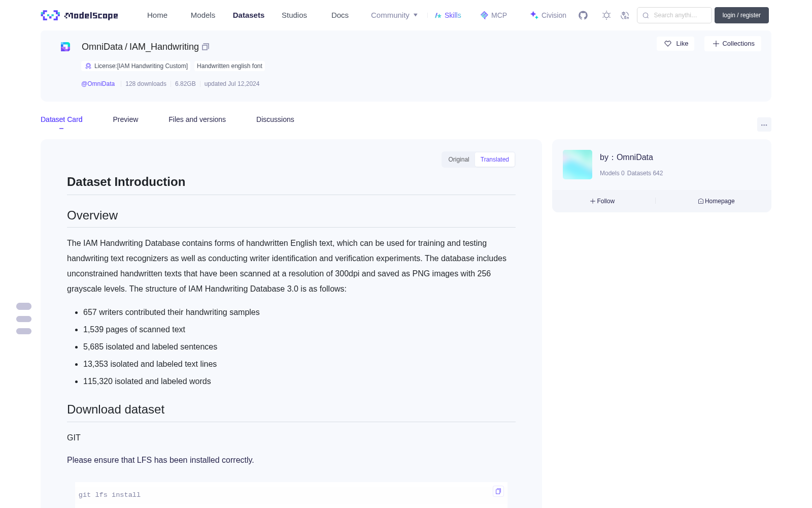The image size is (812, 508).
Task: Visit the @OmniData profile link
Action: (98, 84)
